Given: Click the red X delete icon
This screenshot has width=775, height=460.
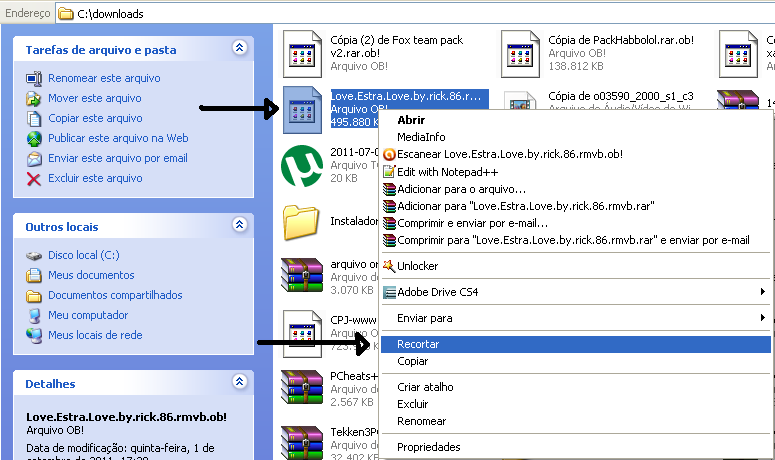Looking at the screenshot, I should coord(34,179).
